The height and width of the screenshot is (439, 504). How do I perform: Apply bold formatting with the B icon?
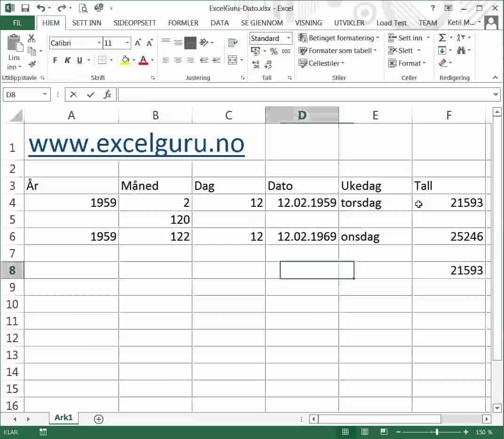point(55,60)
